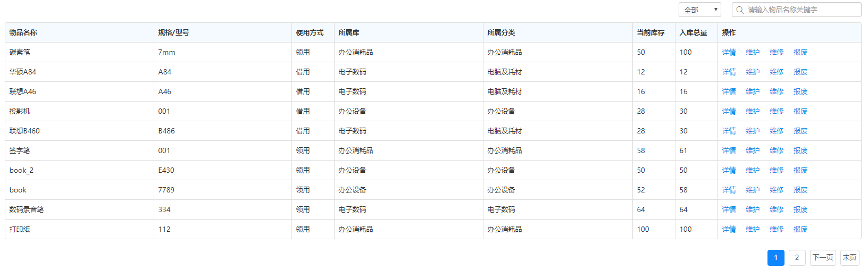Go to page 2
The height and width of the screenshot is (269, 868).
797,257
